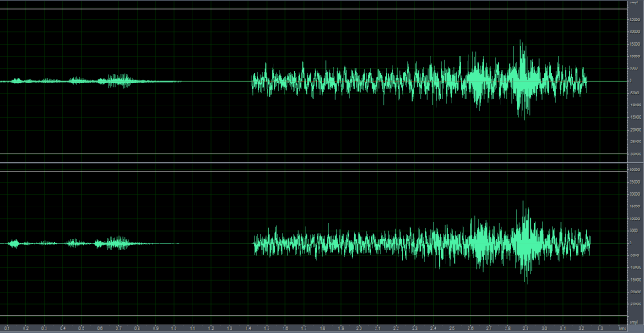Click -30000 on the upper channel amplitude ruler

point(635,153)
